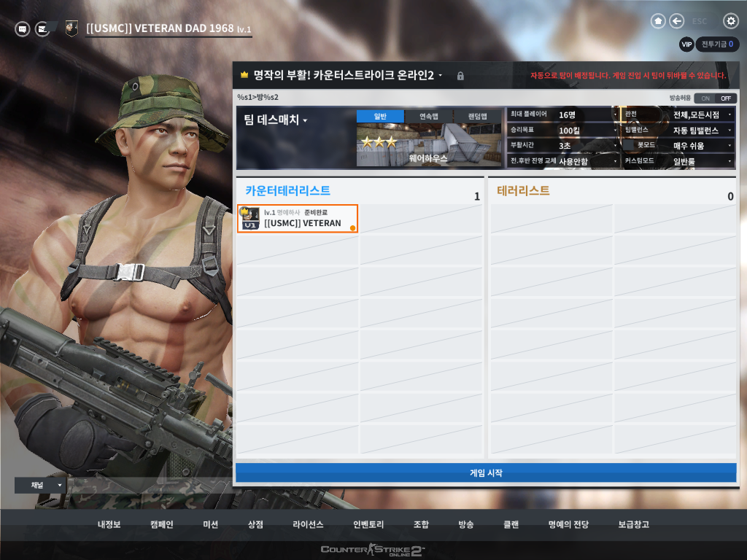747x560 pixels.
Task: Click the VIP badge
Action: tap(686, 44)
